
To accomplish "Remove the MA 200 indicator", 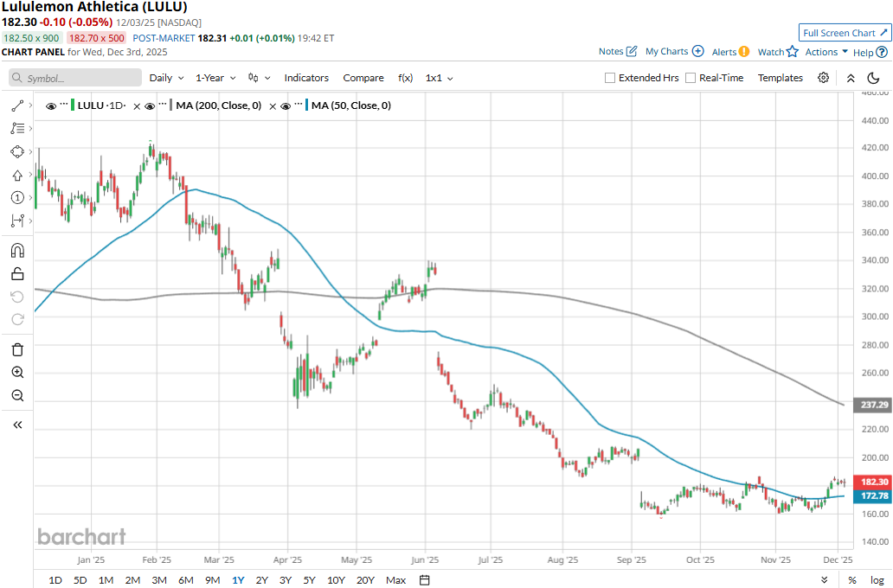I will click(x=273, y=105).
